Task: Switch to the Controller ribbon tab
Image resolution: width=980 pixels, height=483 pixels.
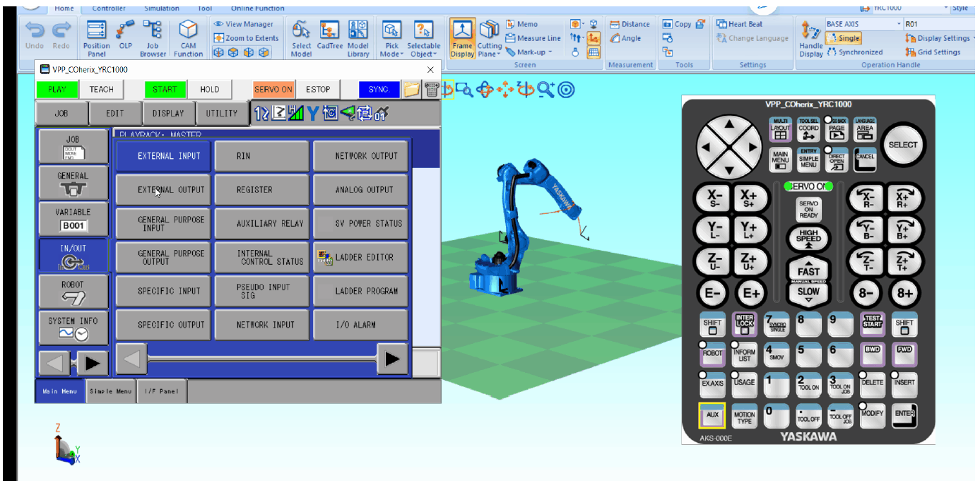Action: 109,8
